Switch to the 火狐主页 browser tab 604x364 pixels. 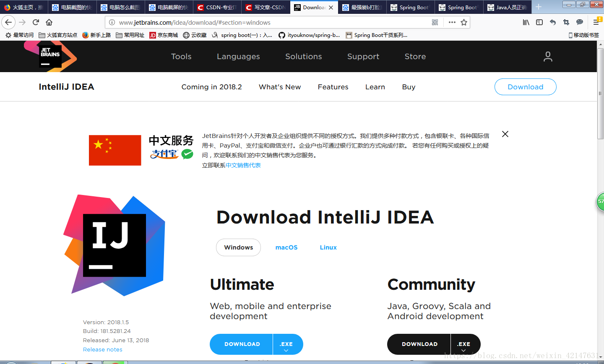pyautogui.click(x=24, y=7)
